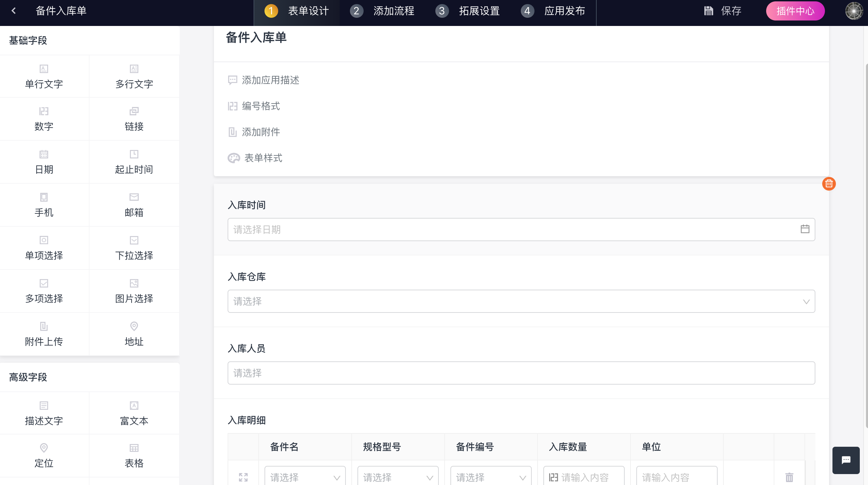868x485 pixels.
Task: Expand the table row fullscreen icon
Action: pos(243,477)
